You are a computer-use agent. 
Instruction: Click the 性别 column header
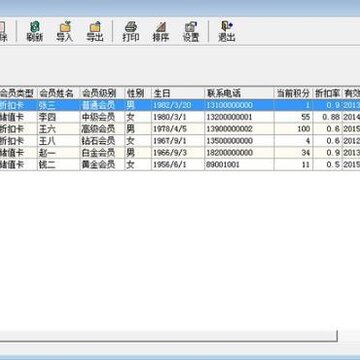coord(138,93)
